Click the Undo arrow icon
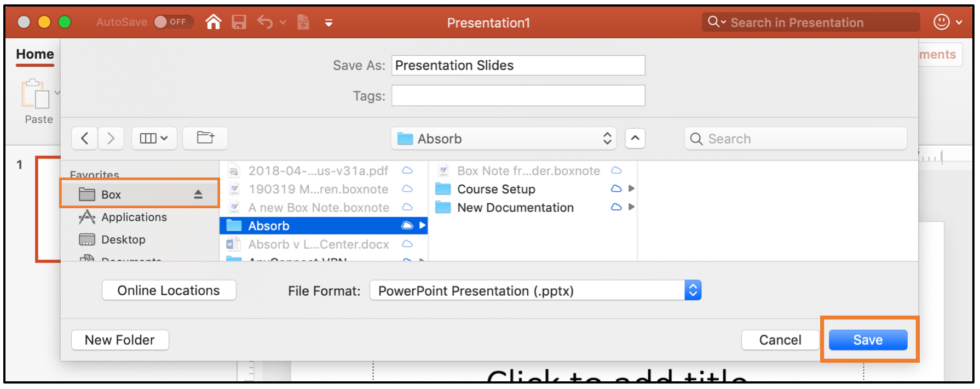 coord(265,22)
